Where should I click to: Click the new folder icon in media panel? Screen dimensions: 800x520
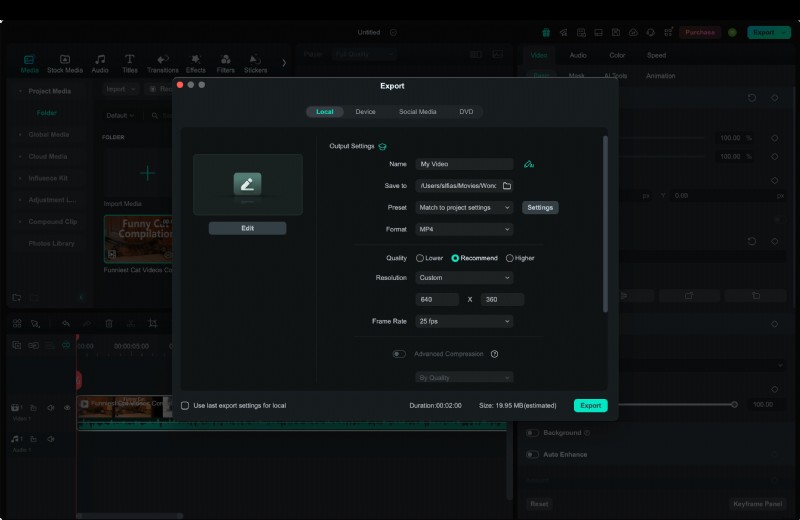pyautogui.click(x=17, y=297)
